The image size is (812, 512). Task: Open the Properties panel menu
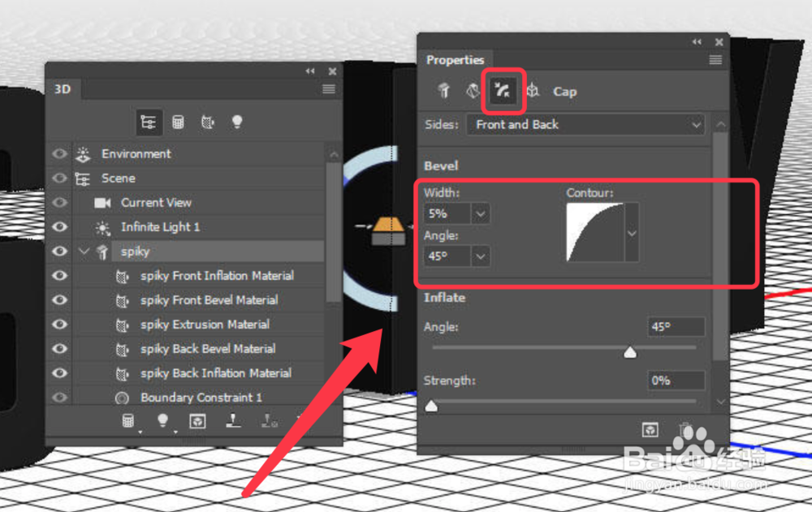715,60
